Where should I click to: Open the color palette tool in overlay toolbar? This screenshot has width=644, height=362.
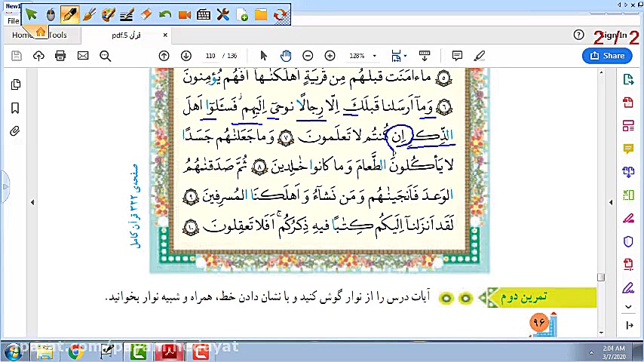tap(108, 15)
